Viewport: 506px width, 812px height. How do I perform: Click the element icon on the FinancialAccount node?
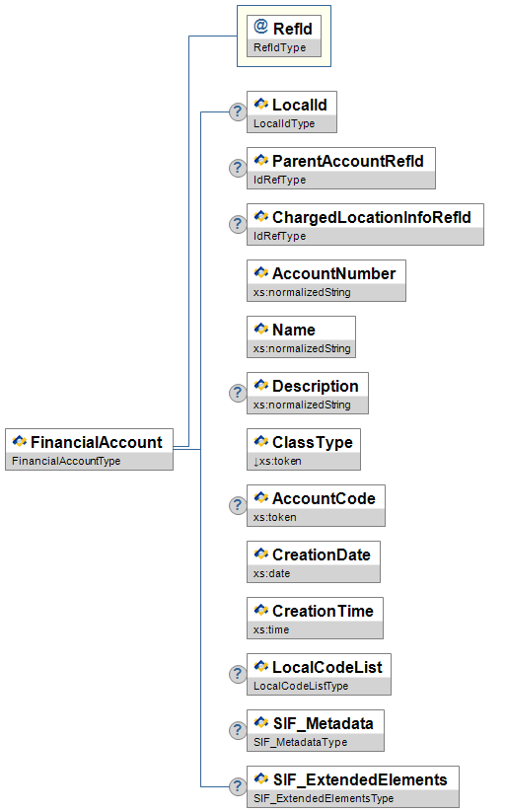coord(19,441)
